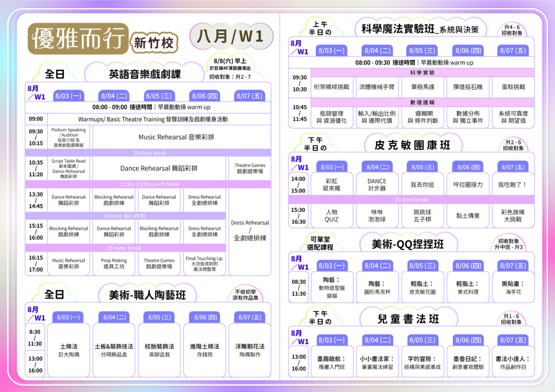Select the 桁架橋樑挑戰 experiment cell
Viewport: 555px width, 392px height.
331,87
